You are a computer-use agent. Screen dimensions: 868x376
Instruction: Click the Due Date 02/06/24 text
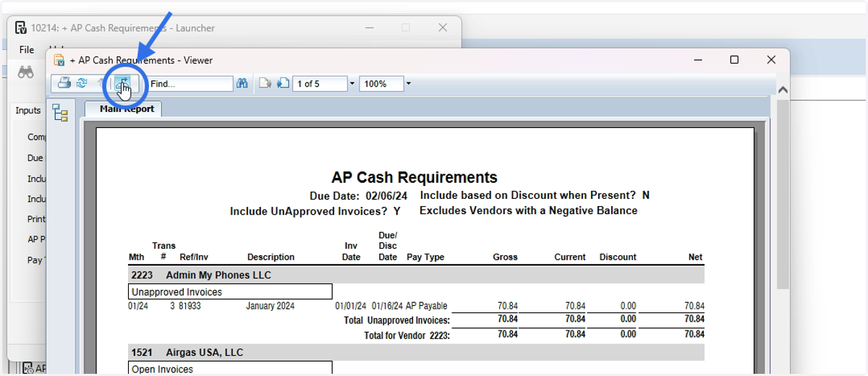pos(359,195)
